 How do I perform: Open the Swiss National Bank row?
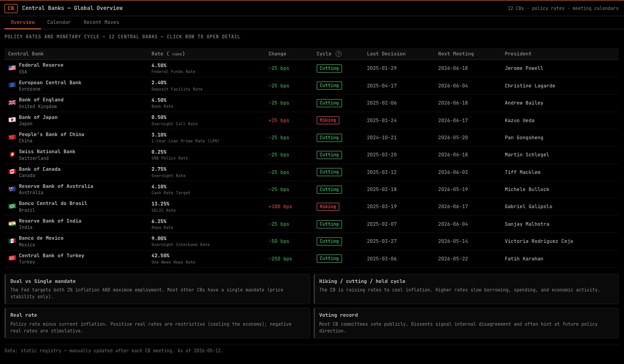pyautogui.click(x=311, y=155)
